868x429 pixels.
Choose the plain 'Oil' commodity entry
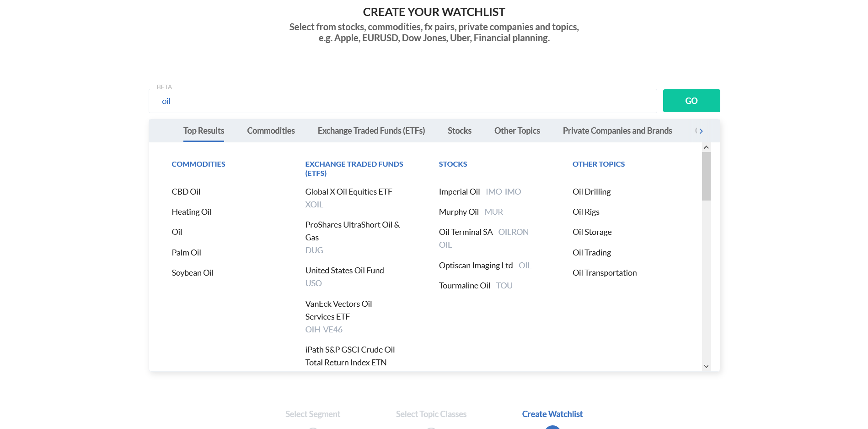pyautogui.click(x=177, y=232)
